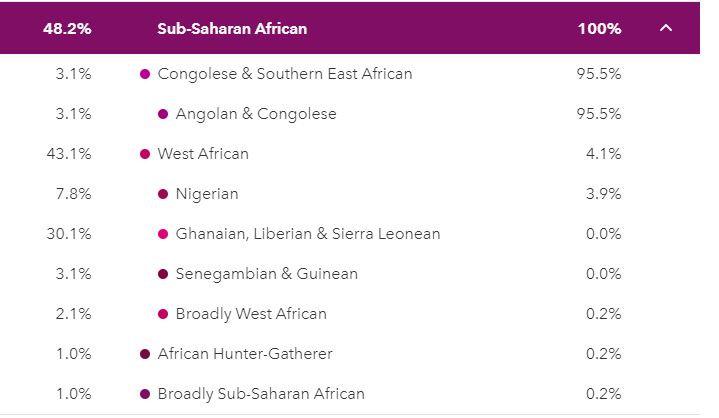This screenshot has width=719, height=418.
Task: Open the Congolese & Southern East African entry
Action: point(284,74)
